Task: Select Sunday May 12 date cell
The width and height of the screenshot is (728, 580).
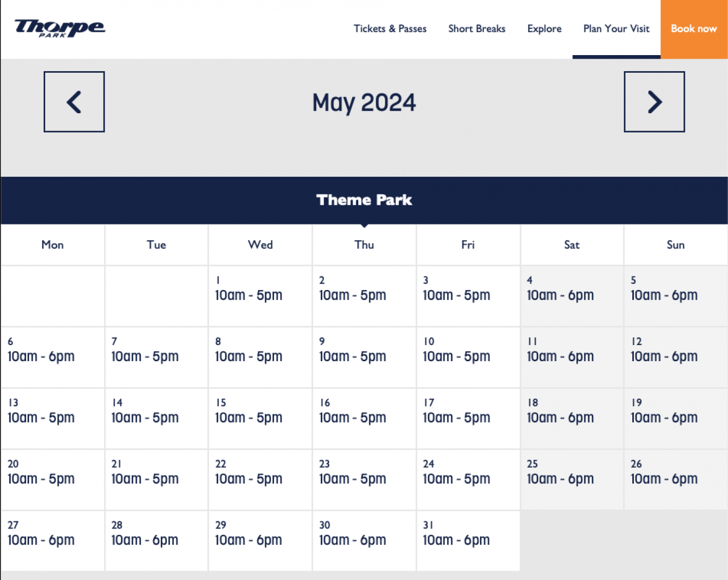Action: (x=675, y=357)
